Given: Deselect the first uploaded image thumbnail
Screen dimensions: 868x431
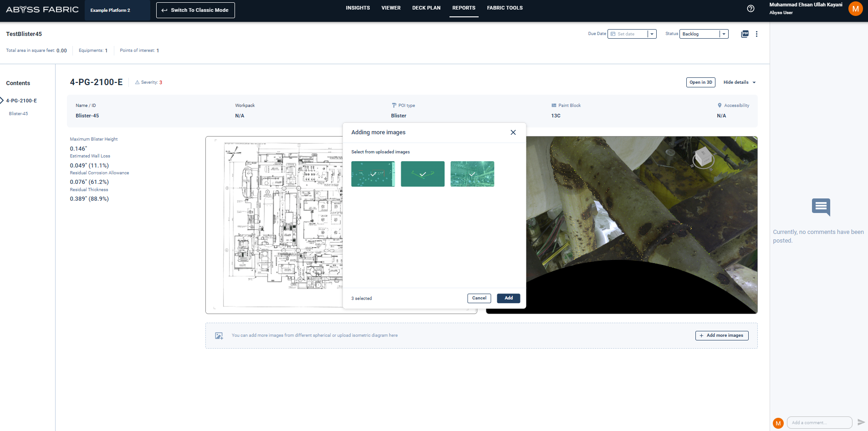Looking at the screenshot, I should click(x=373, y=174).
